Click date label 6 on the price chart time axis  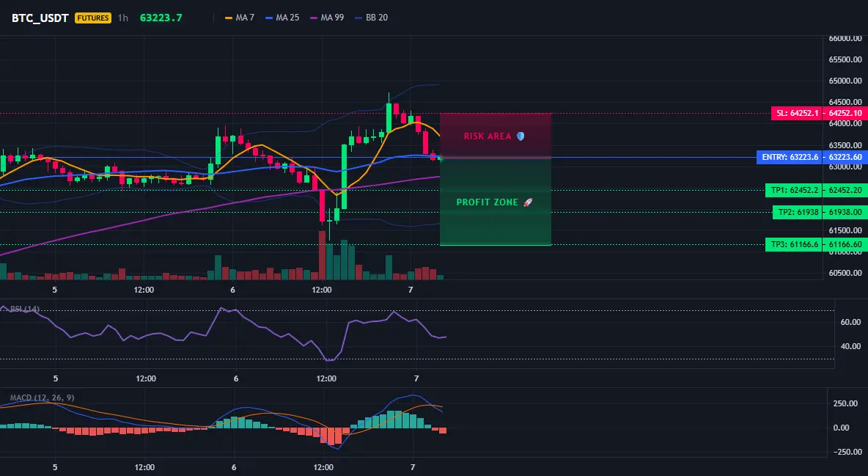coord(232,290)
